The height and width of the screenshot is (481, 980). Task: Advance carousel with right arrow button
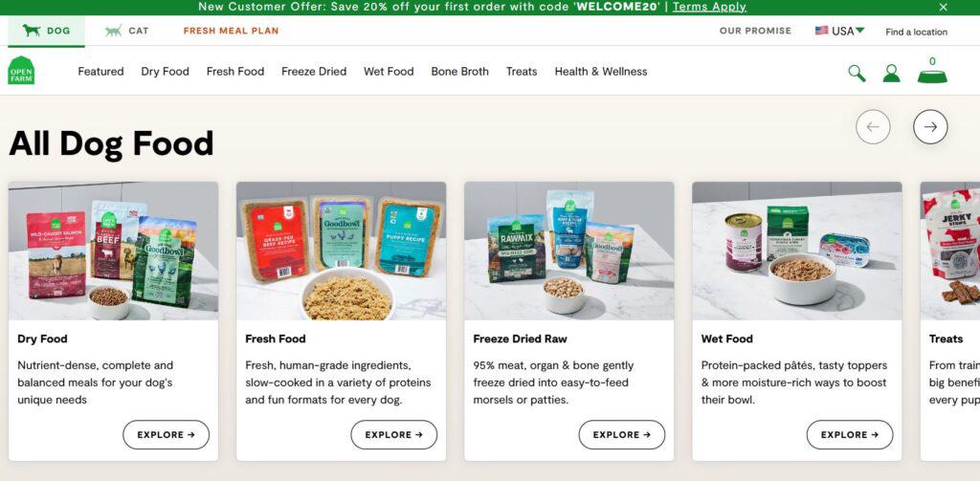pos(930,127)
